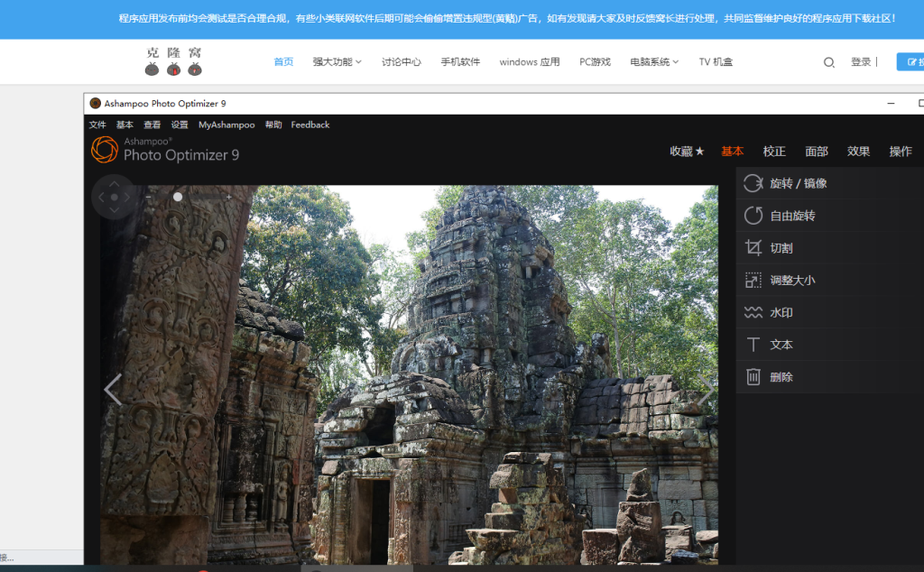Select the Rotate / Mirror tool
Viewport: 924px width, 572px height.
(x=830, y=183)
